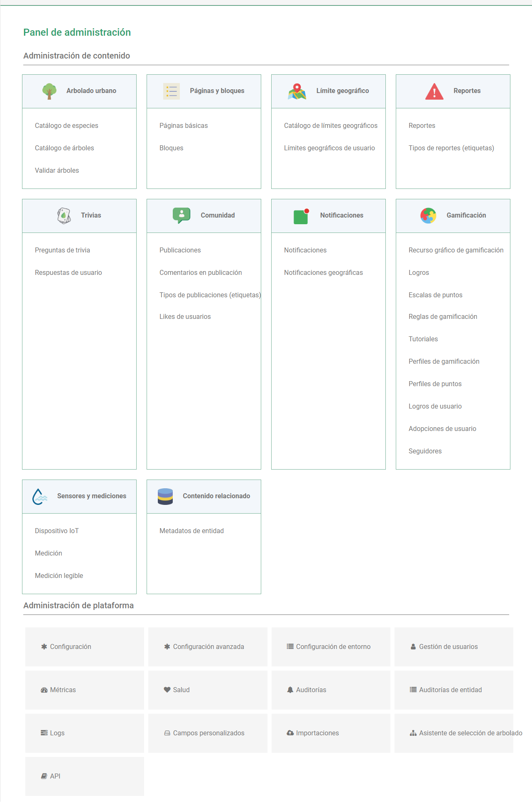Open Catálogo de árboles
This screenshot has width=532, height=803.
[64, 148]
